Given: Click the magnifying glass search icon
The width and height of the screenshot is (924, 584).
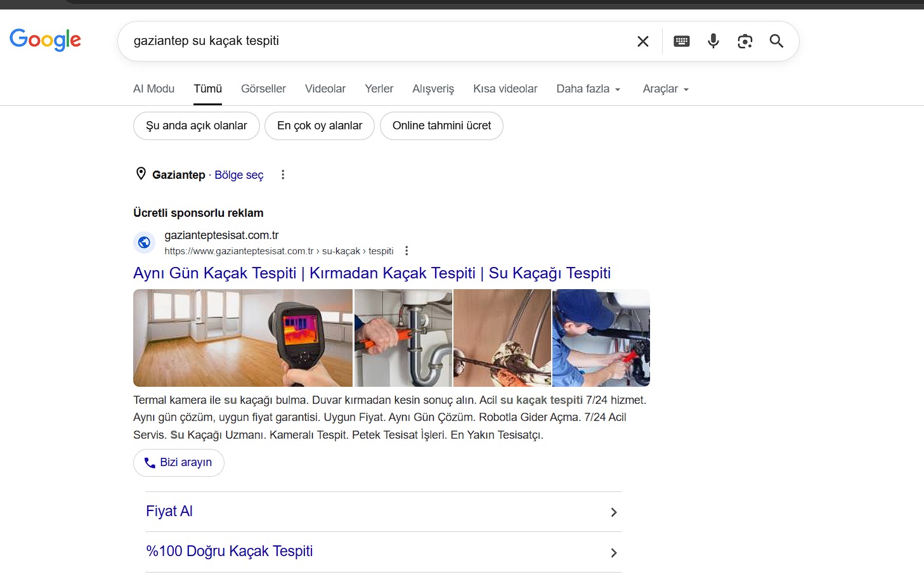Looking at the screenshot, I should (x=776, y=41).
